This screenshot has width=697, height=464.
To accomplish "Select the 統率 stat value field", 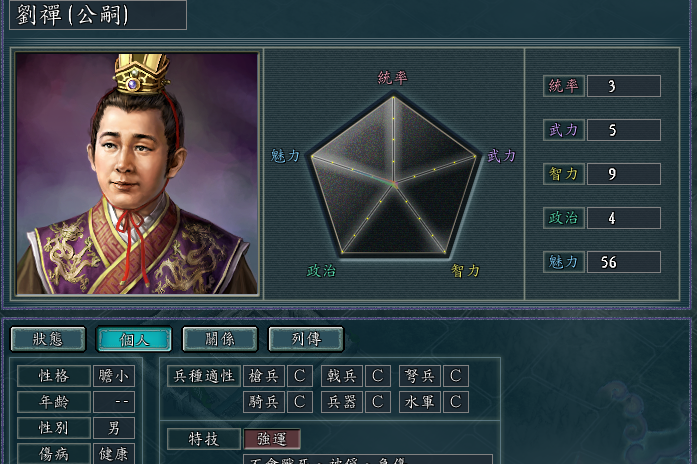I will 624,86.
